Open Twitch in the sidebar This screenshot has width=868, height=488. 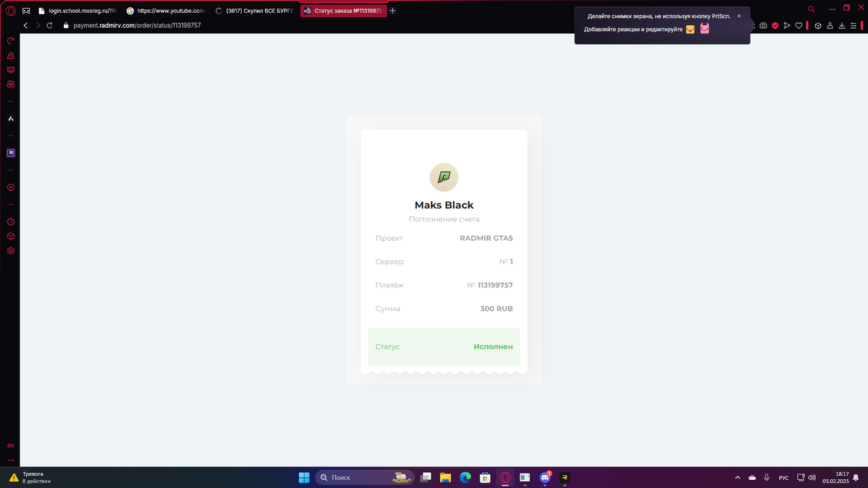point(11,153)
